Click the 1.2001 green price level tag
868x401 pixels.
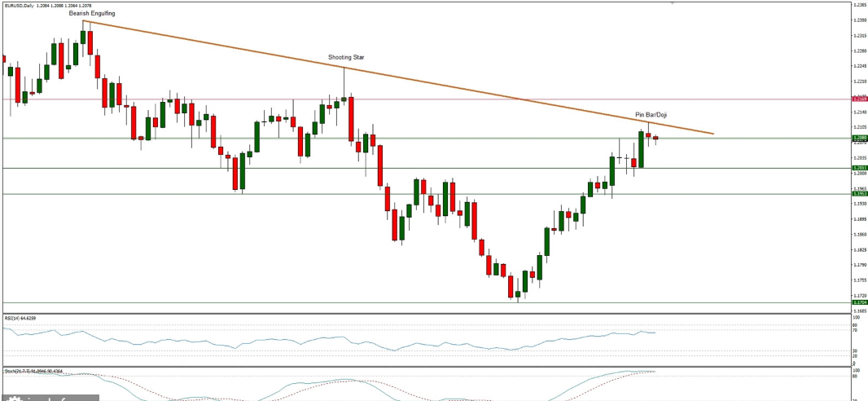point(858,168)
